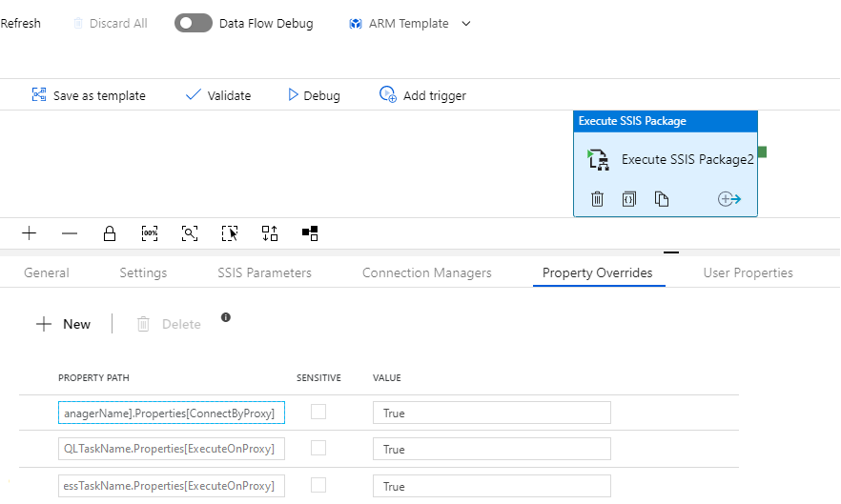The image size is (841, 504).
Task: Delete the Execute SSIS Package2 activity
Action: pyautogui.click(x=597, y=199)
